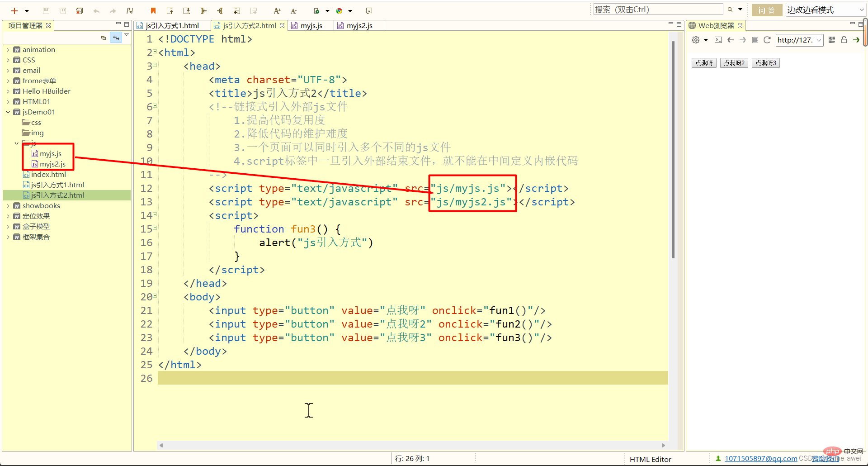Click the 1071505897@qq.com account link
The image size is (868, 466).
tap(761, 459)
